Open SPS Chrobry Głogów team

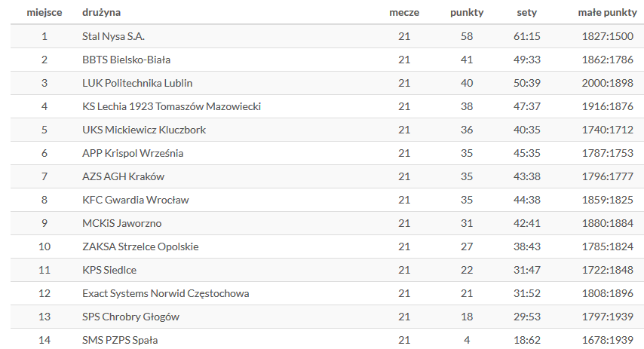click(130, 317)
